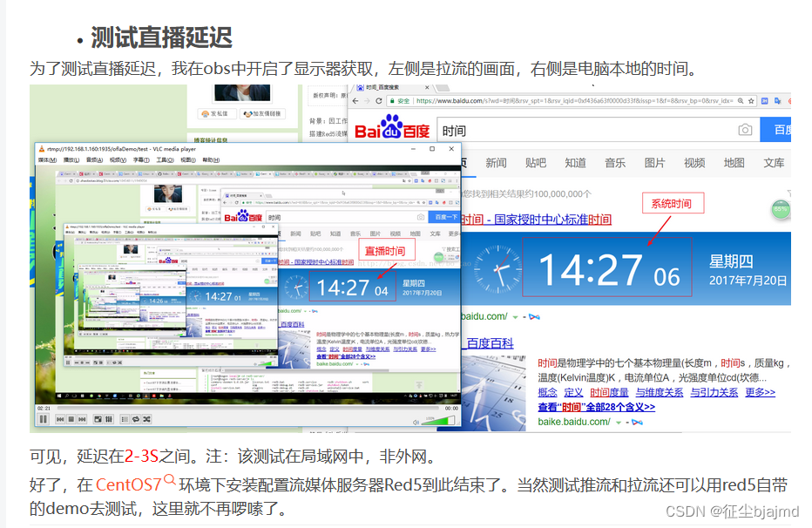Open the 更多>> link

[761, 392]
